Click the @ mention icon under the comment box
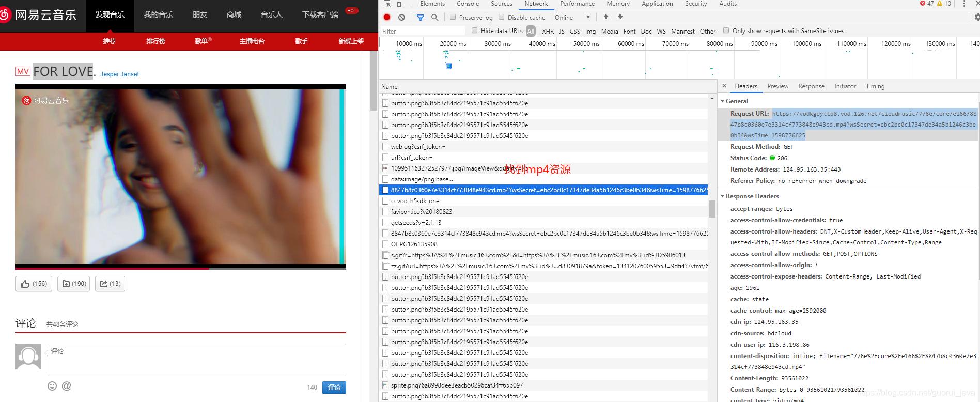The height and width of the screenshot is (402, 980). [67, 386]
